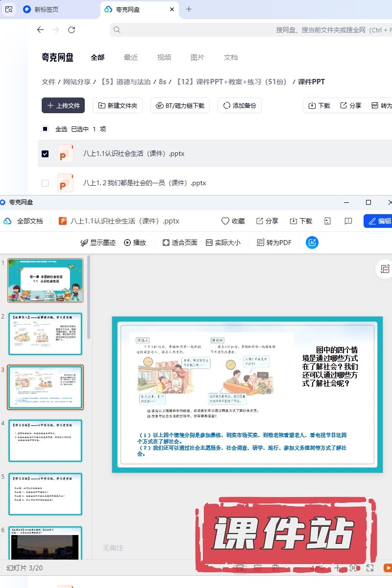Click the AI assistant icon in the toolbar
This screenshot has width=392, height=588.
pyautogui.click(x=312, y=242)
